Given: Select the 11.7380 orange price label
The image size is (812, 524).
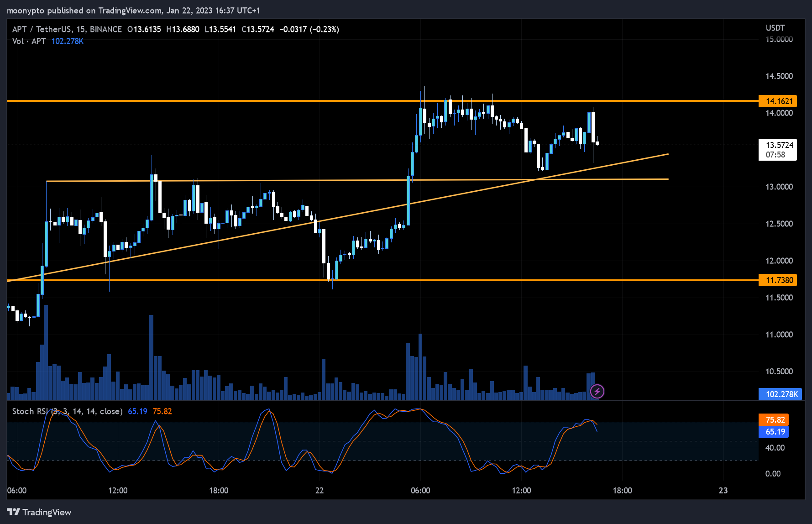Looking at the screenshot, I should [x=778, y=280].
